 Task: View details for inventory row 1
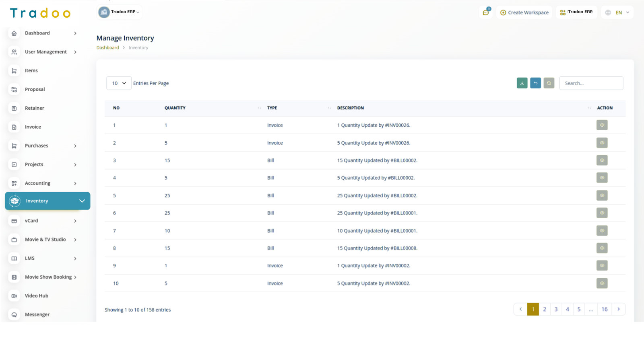(602, 125)
